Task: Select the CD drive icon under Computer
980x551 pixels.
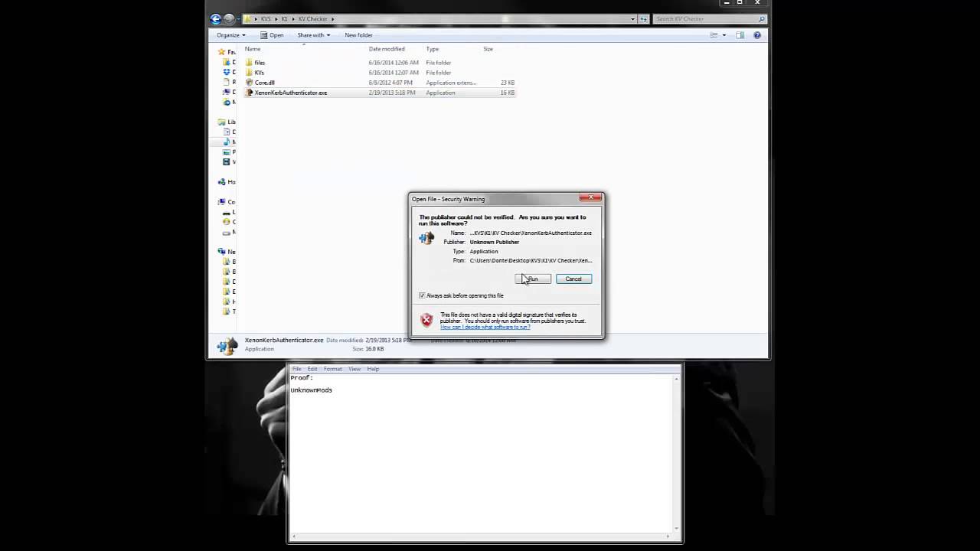Action: point(226,222)
